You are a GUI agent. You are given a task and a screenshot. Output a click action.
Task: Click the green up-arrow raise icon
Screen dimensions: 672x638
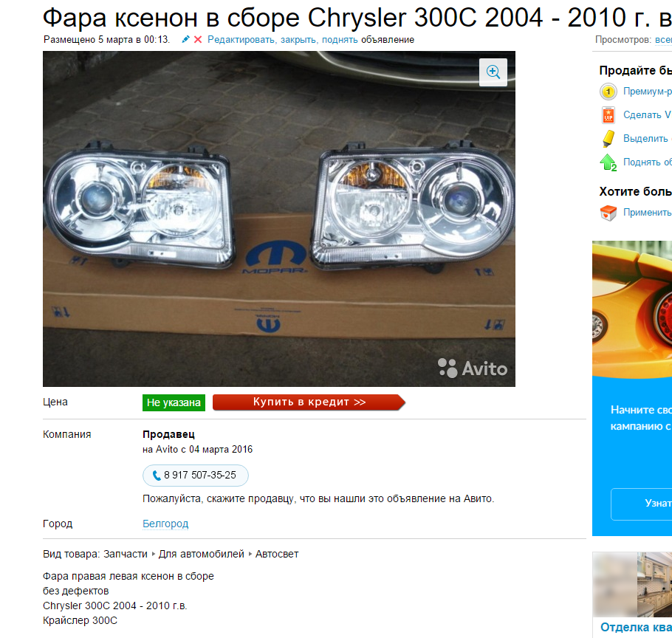608,162
